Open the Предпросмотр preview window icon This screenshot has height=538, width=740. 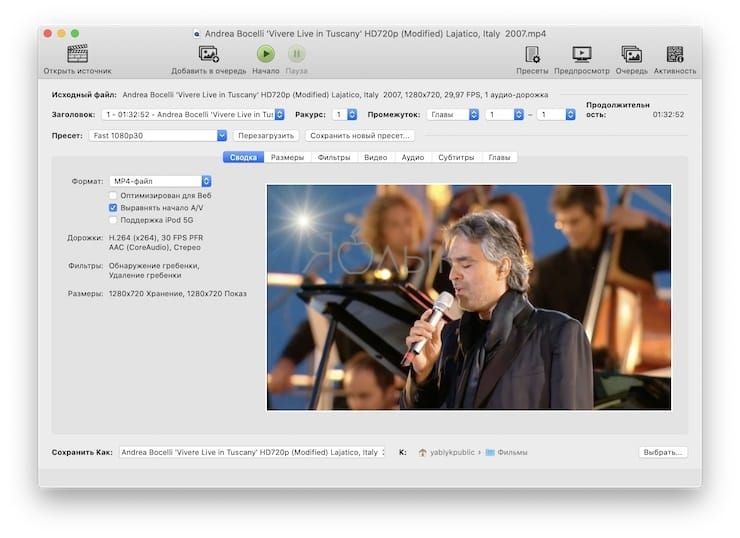point(581,54)
